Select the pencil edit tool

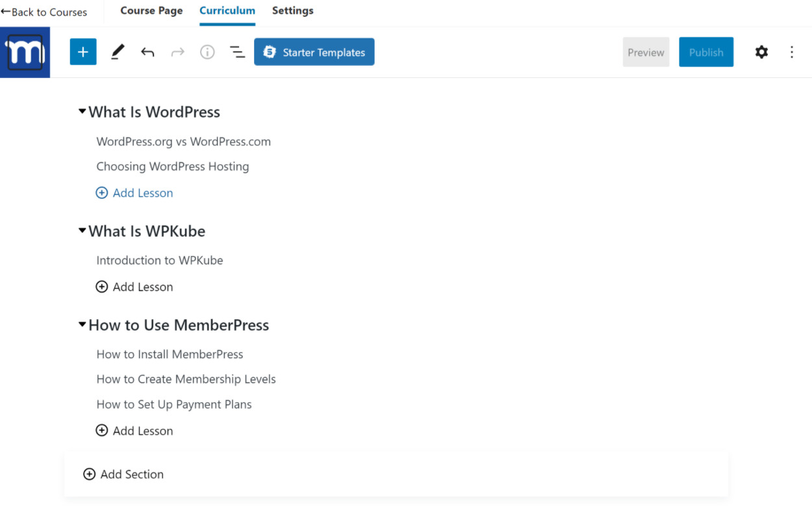click(x=118, y=52)
